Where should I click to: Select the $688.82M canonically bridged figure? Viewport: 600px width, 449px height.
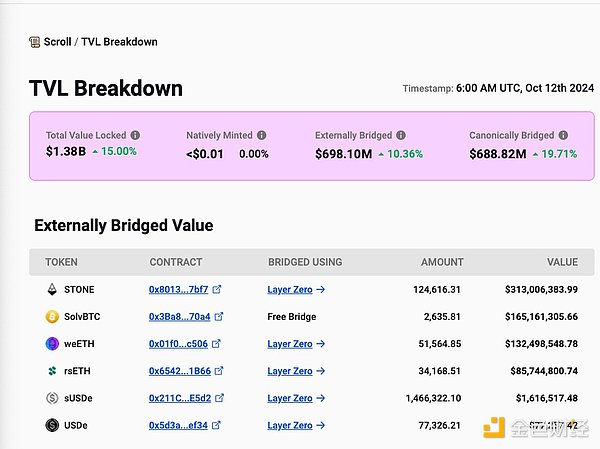498,154
